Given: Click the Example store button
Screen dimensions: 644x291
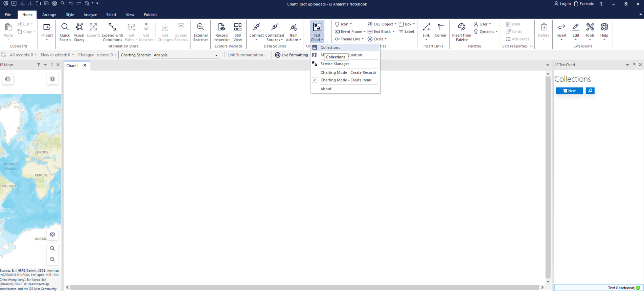Looking at the screenshot, I should click(584, 4).
